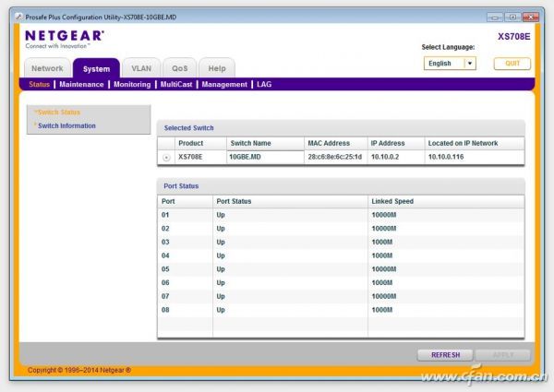Image resolution: width=554 pixels, height=392 pixels.
Task: Close the Prosafe Plus window
Action: 530,17
